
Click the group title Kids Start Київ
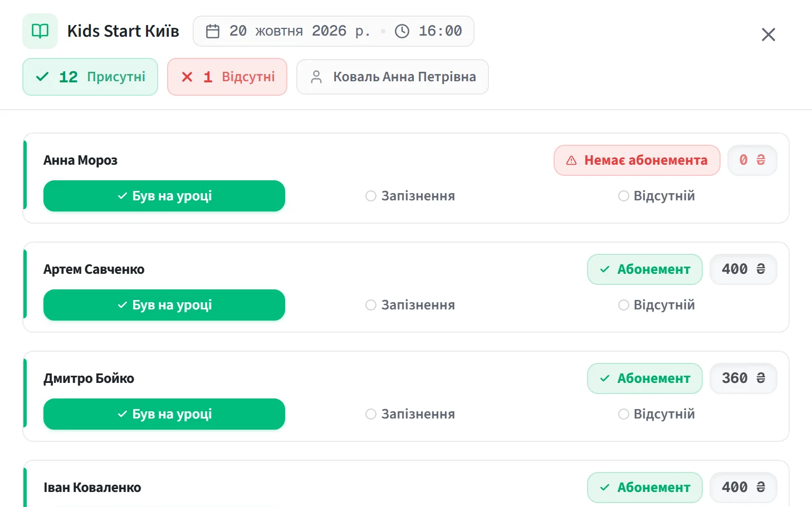pos(123,31)
